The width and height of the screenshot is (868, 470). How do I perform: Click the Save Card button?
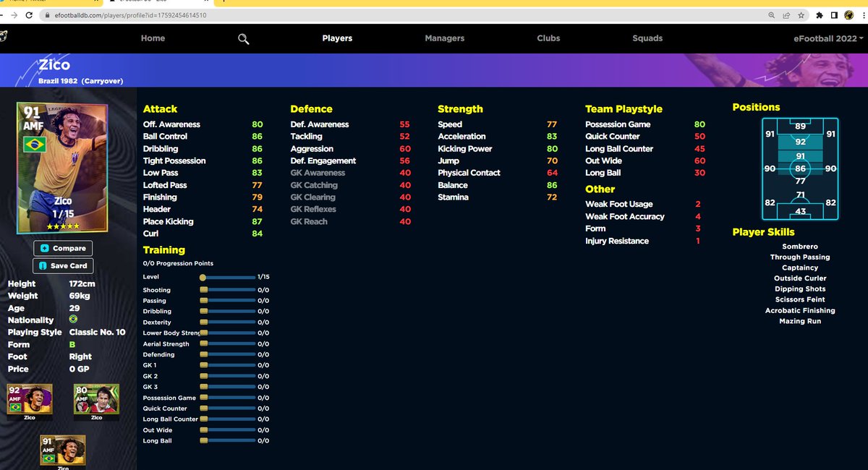62,265
